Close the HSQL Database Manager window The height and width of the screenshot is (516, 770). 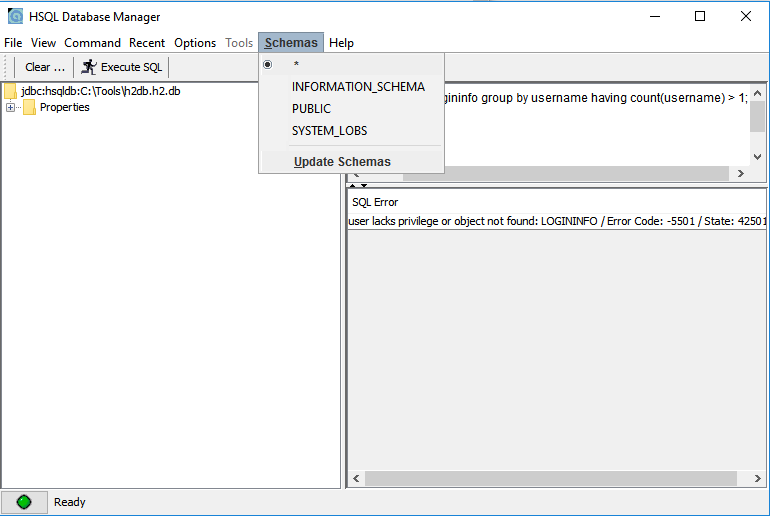[745, 16]
